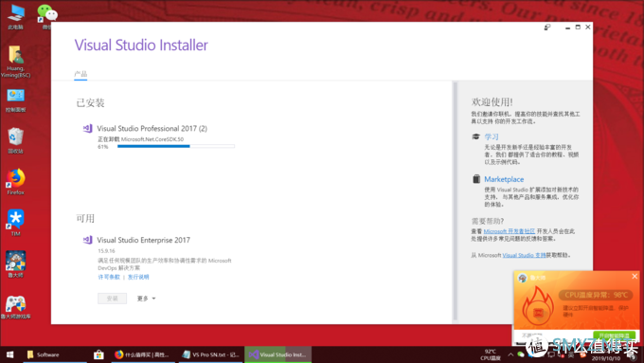
Task: Open the Windows Start menu
Action: 9,354
